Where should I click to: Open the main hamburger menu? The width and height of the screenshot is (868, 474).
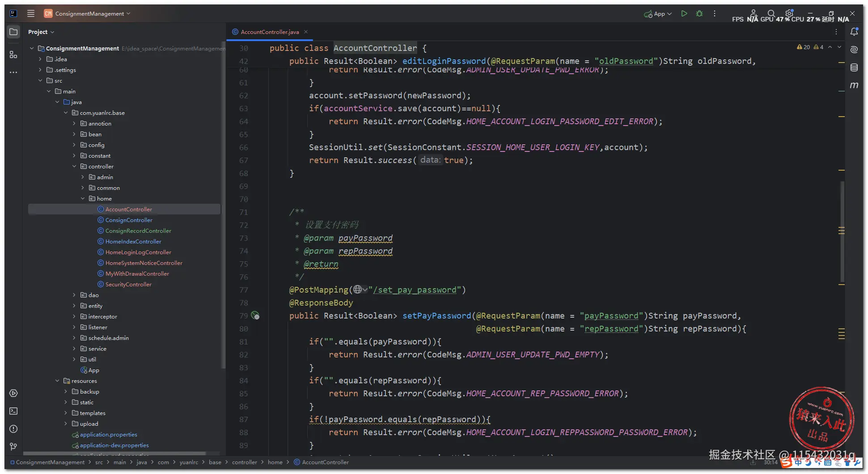point(30,13)
